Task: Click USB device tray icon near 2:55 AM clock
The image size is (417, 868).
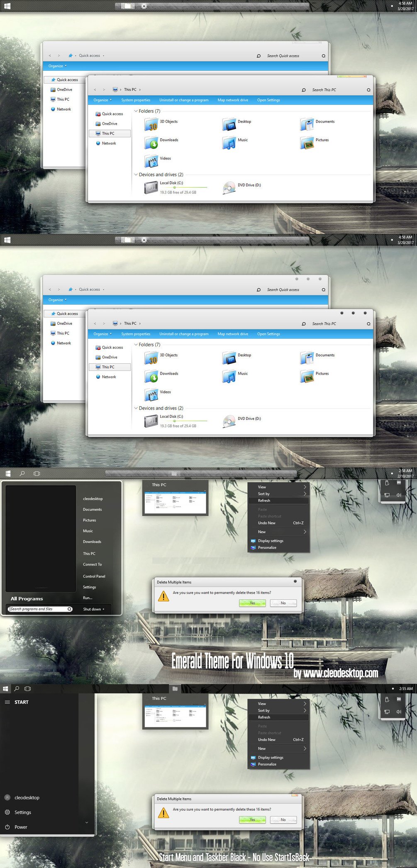Action: pyautogui.click(x=387, y=699)
